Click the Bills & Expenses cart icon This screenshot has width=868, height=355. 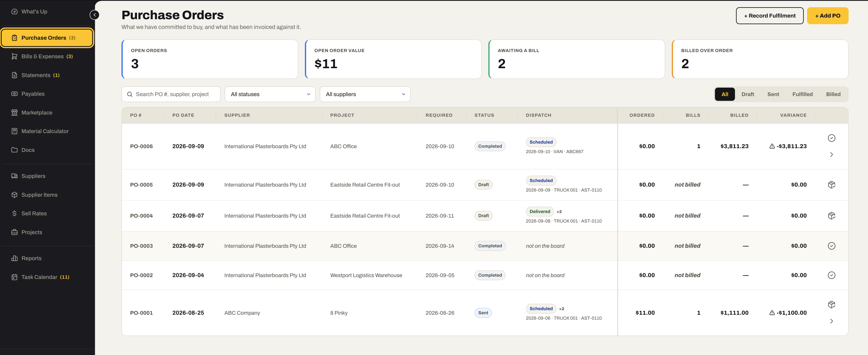tap(14, 56)
